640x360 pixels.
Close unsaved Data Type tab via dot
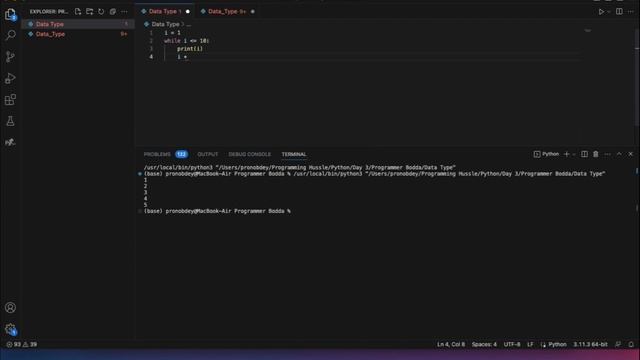point(188,11)
